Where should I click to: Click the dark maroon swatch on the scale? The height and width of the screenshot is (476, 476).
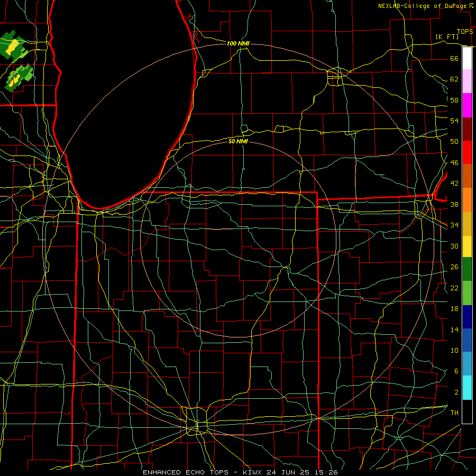point(467,129)
